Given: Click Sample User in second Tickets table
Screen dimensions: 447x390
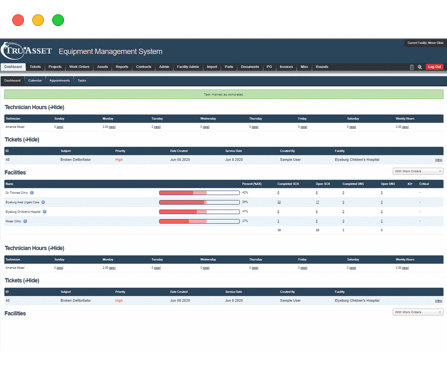Looking at the screenshot, I should pos(290,301).
